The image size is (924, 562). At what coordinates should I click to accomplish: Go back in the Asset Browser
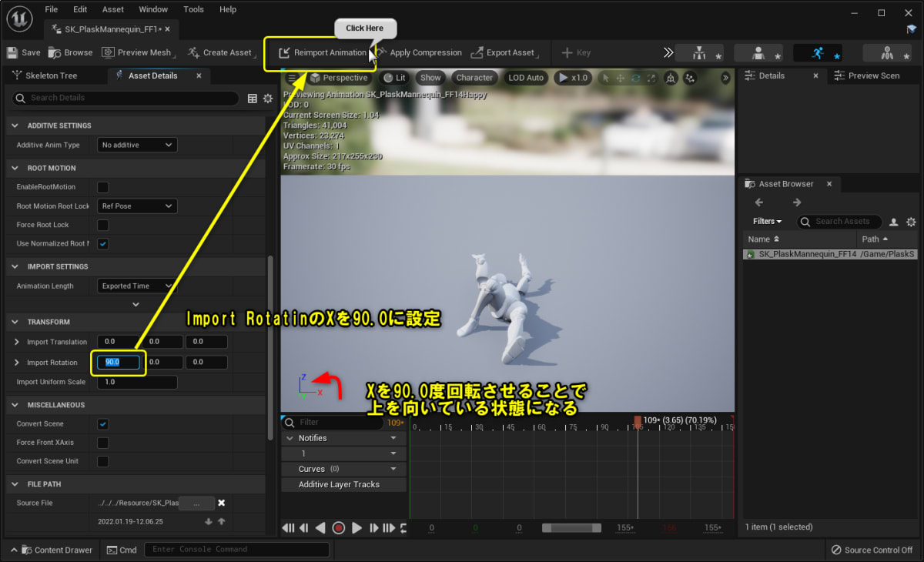coord(759,202)
